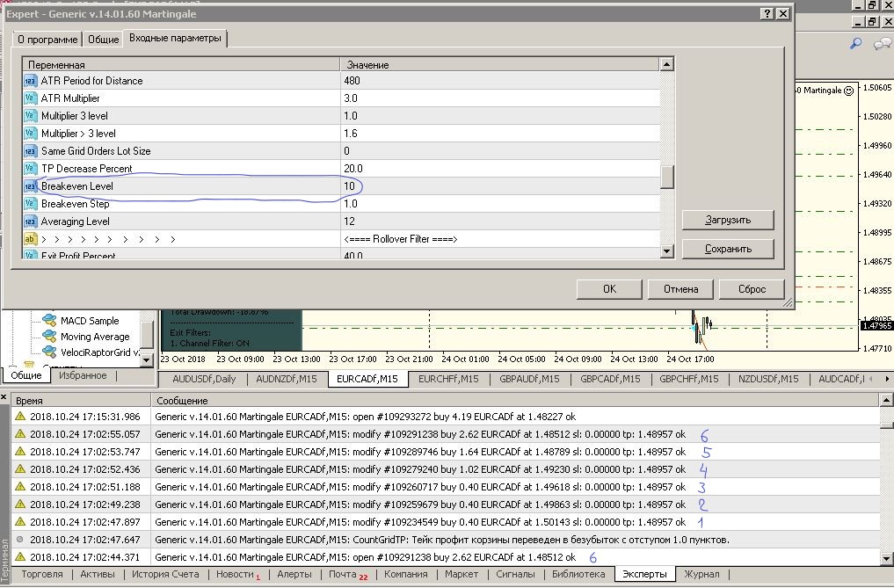
Task: Click the chat bubbles icon
Action: tap(883, 43)
